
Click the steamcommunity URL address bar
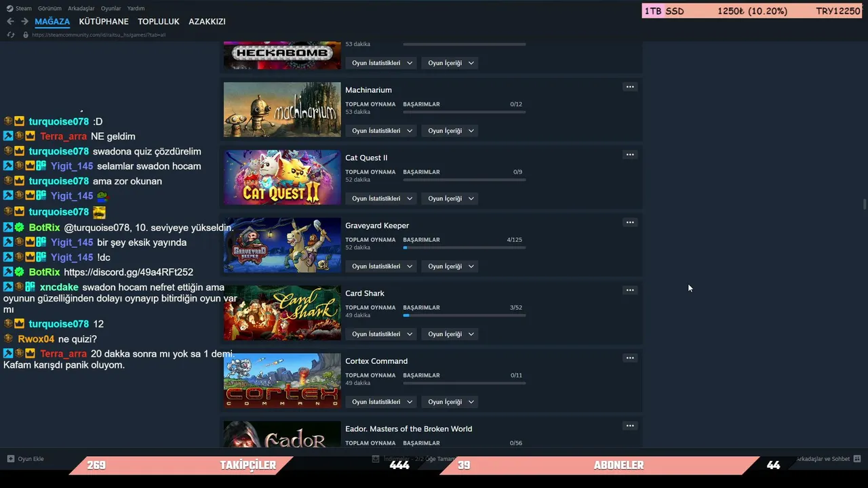(99, 35)
